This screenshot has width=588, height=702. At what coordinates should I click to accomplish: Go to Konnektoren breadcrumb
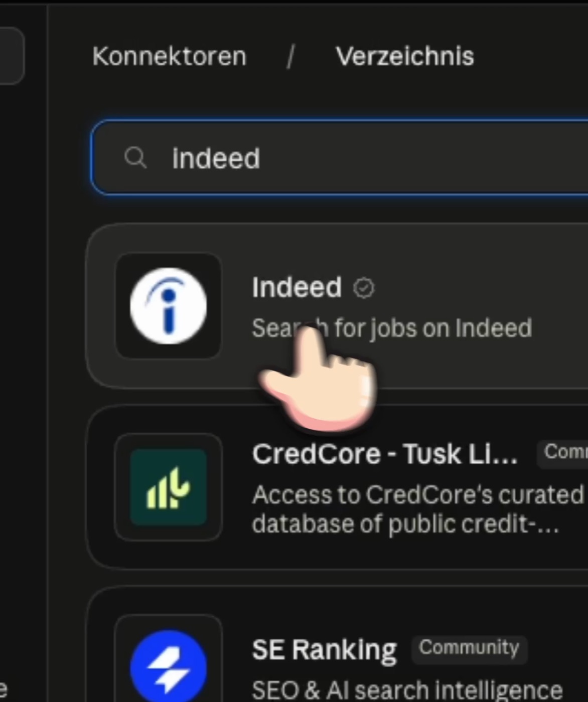coord(170,56)
